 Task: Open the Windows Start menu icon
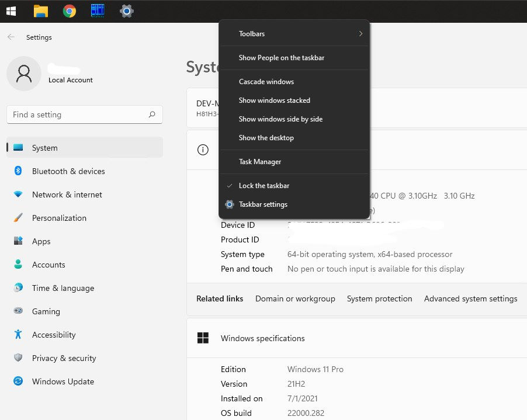tap(11, 11)
